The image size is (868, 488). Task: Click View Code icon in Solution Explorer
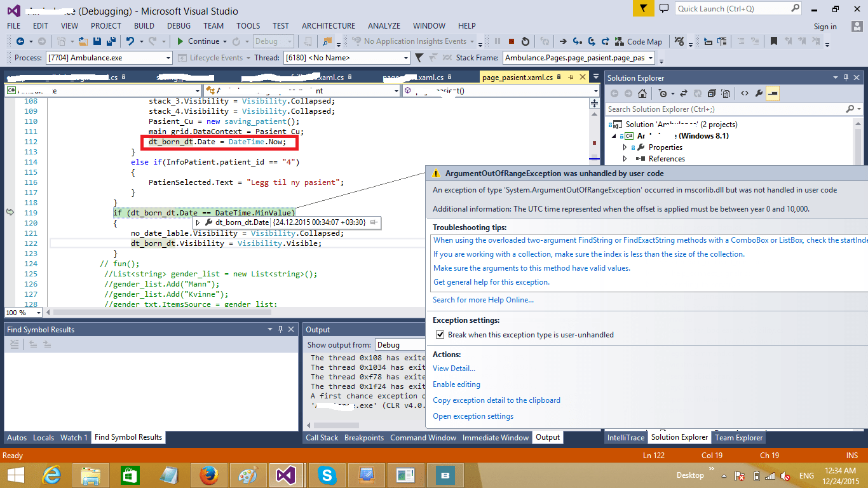pyautogui.click(x=745, y=93)
